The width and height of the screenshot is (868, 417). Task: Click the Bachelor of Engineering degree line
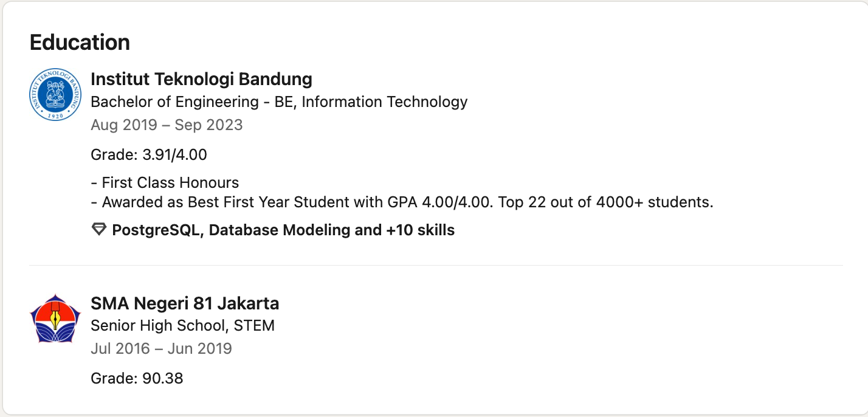(x=279, y=102)
